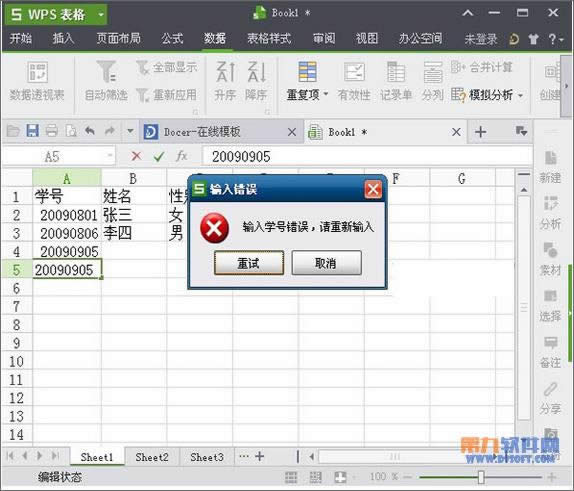The image size is (574, 491).
Task: Cancel cell entry with red X
Action: (136, 156)
